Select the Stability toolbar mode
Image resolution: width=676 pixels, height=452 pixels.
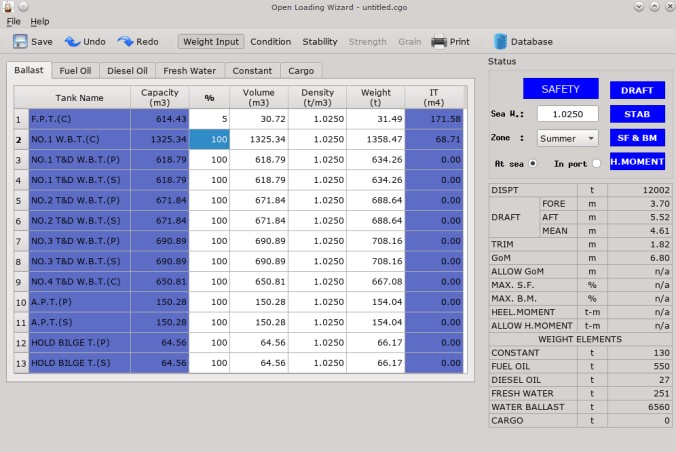coord(320,42)
